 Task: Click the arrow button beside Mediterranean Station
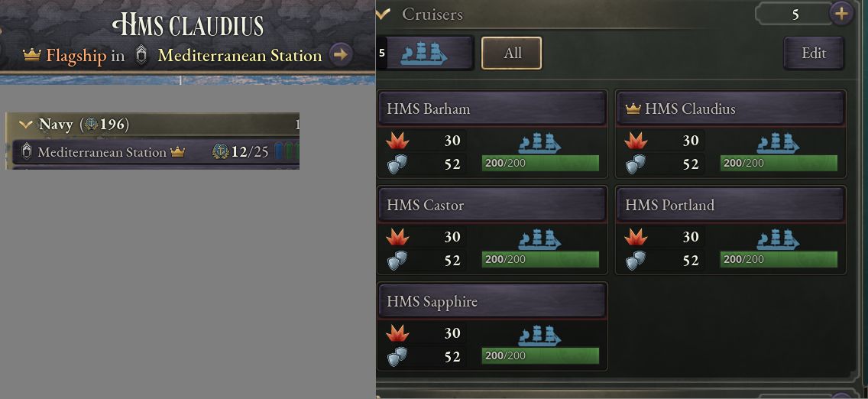coord(340,55)
